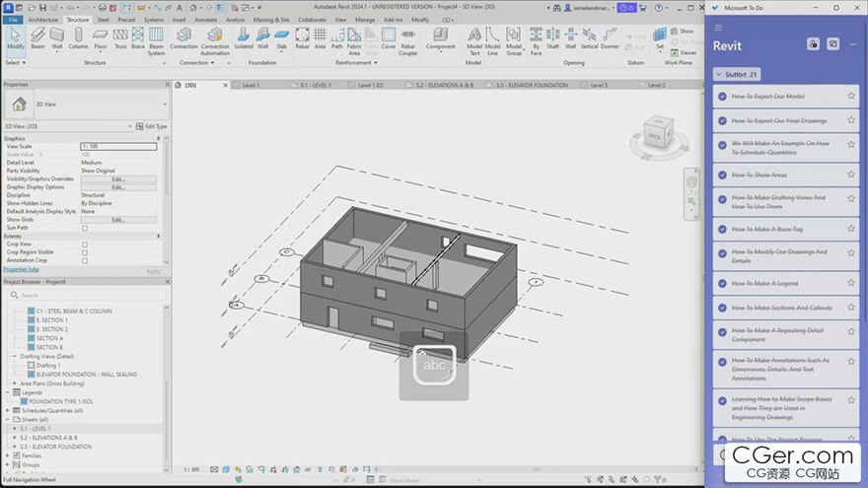Select the Rebar tool
The width and height of the screenshot is (868, 488).
coord(302,38)
